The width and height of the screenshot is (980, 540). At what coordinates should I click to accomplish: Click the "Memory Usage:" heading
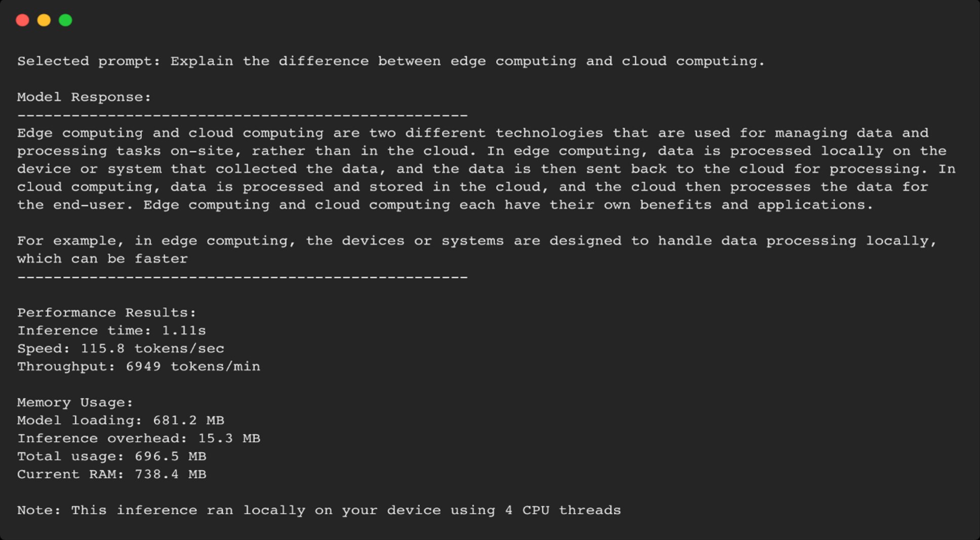point(75,403)
